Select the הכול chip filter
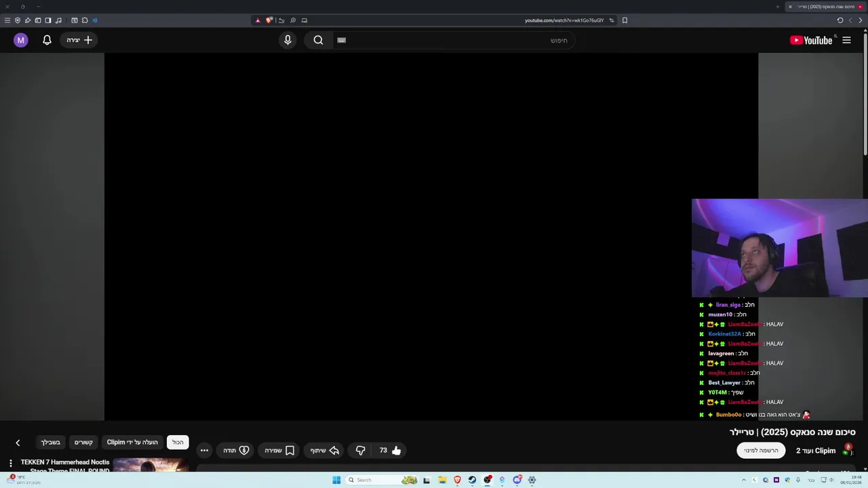This screenshot has width=868, height=488. pyautogui.click(x=178, y=442)
